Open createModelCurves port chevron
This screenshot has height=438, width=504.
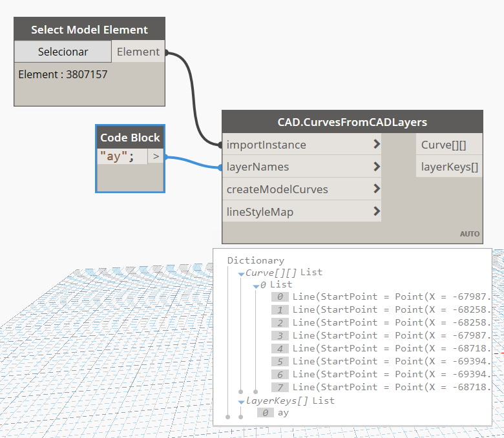coord(377,189)
